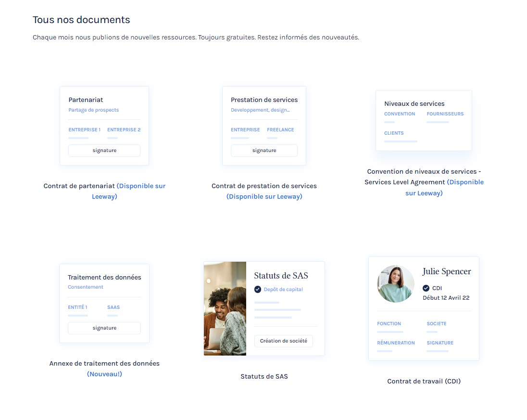Click the Création de société button
Image resolution: width=527 pixels, height=420 pixels.
tap(283, 341)
